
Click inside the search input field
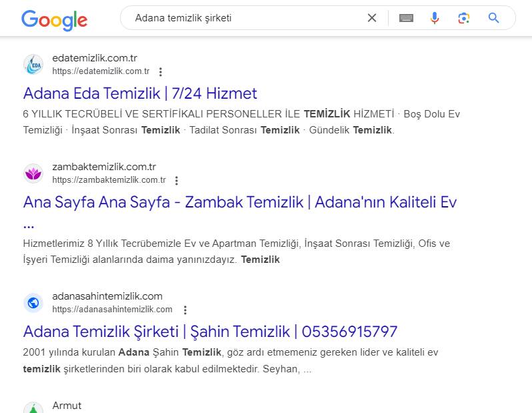click(247, 18)
